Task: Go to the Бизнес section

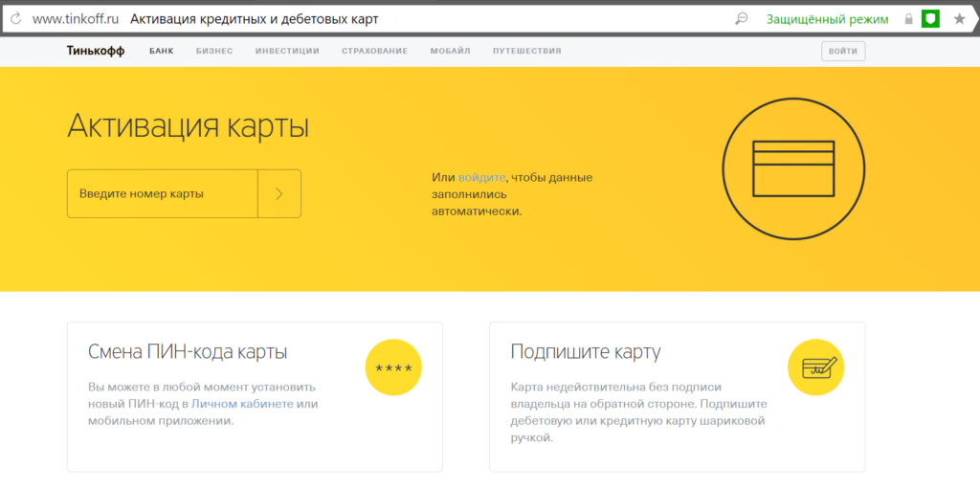Action: click(x=214, y=51)
